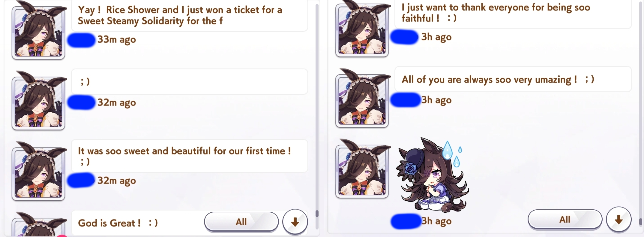The height and width of the screenshot is (237, 644).
Task: Click the down-arrow button in right chat panel
Action: [619, 220]
